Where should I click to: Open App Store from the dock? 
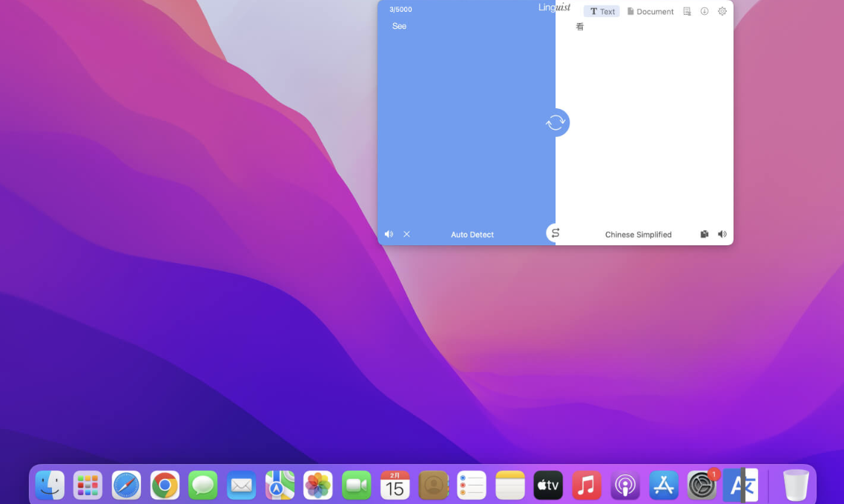pos(663,485)
